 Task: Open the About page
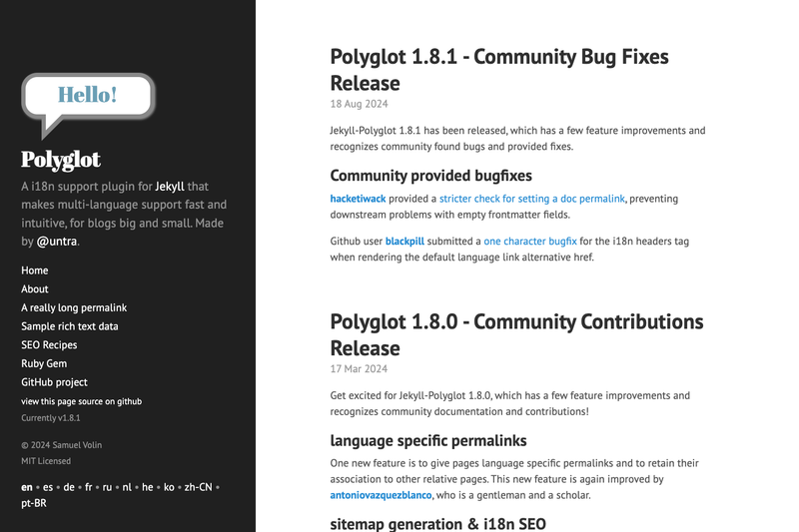[35, 289]
